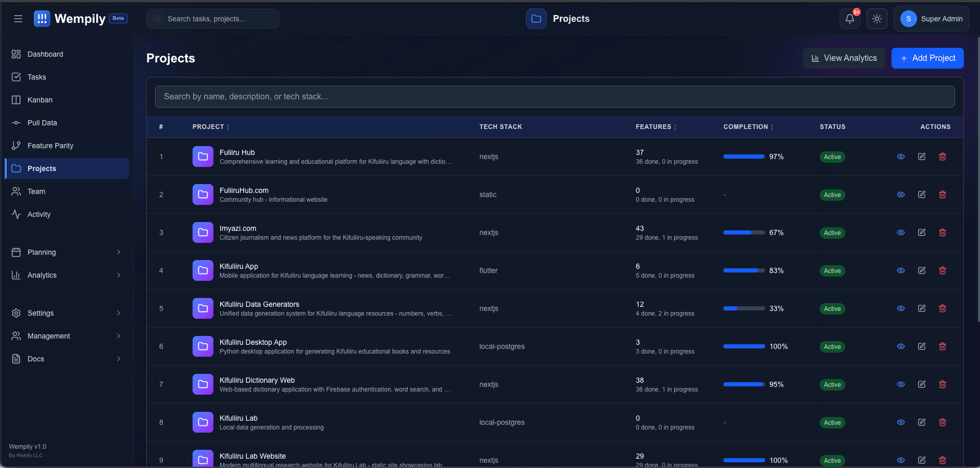Go to Kanban in the sidebar
The width and height of the screenshot is (980, 468).
click(x=40, y=100)
